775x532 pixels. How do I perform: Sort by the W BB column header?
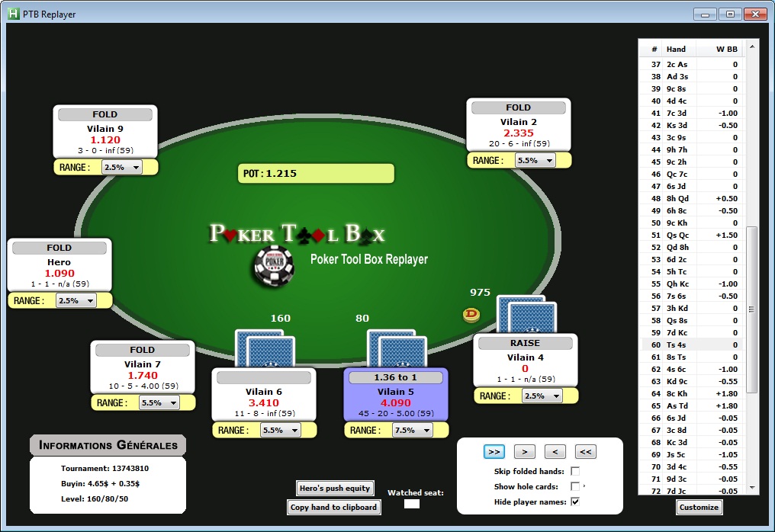[x=719, y=49]
